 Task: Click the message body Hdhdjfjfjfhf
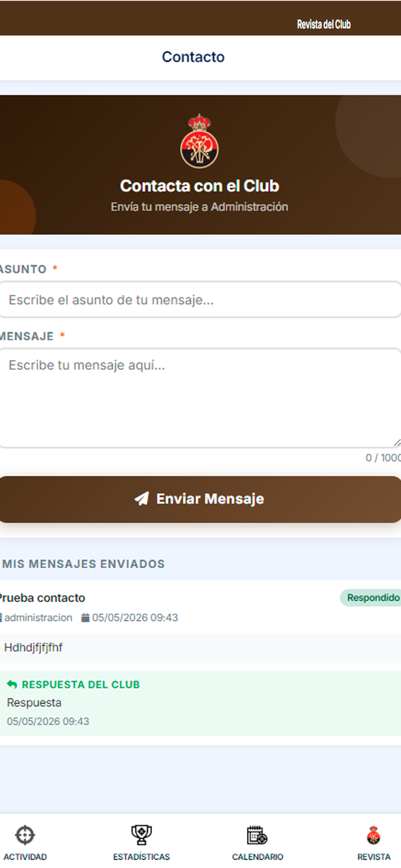click(33, 647)
